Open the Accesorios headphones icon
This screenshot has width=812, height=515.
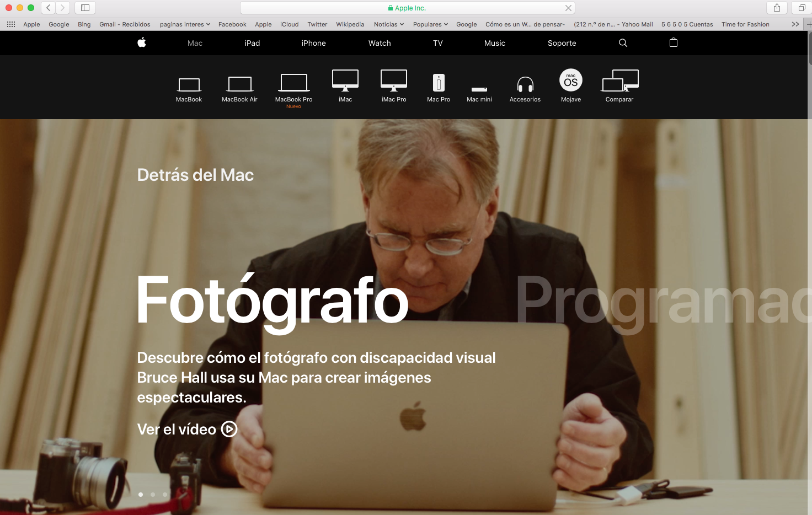pyautogui.click(x=525, y=84)
